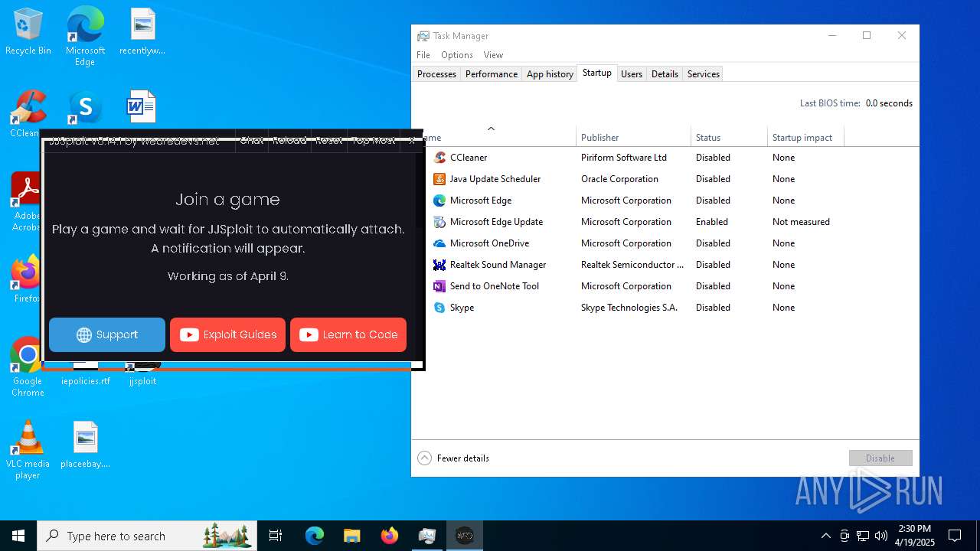980x551 pixels.
Task: Sort startup list by Publisher column
Action: [633, 138]
